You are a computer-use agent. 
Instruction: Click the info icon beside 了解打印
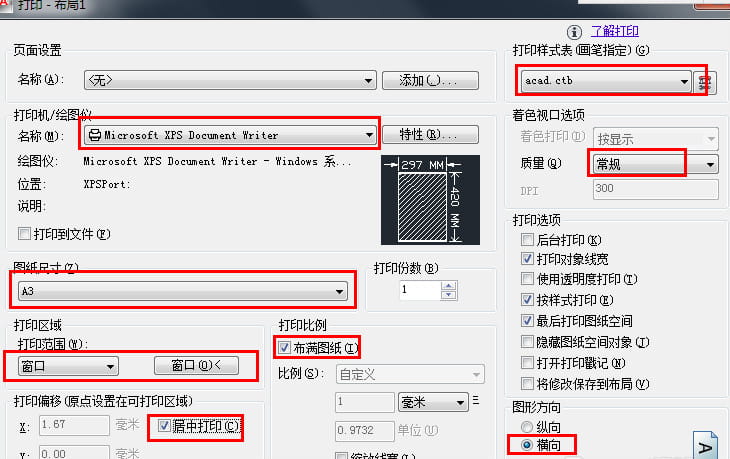tap(575, 32)
